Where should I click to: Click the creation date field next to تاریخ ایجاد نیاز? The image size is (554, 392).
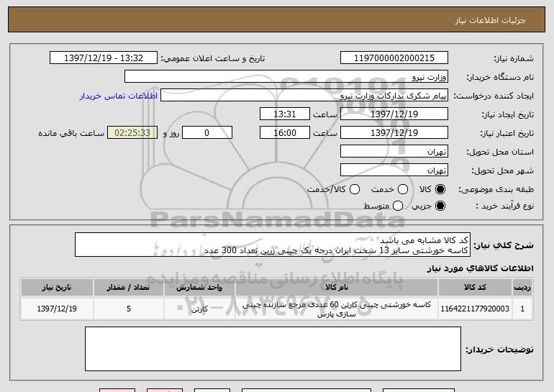pos(394,114)
